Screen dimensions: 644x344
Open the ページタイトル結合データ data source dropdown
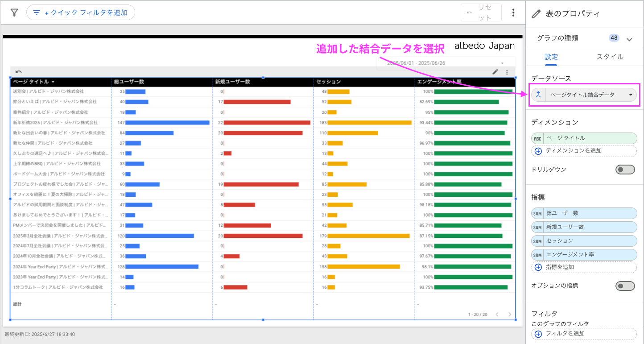click(x=631, y=95)
